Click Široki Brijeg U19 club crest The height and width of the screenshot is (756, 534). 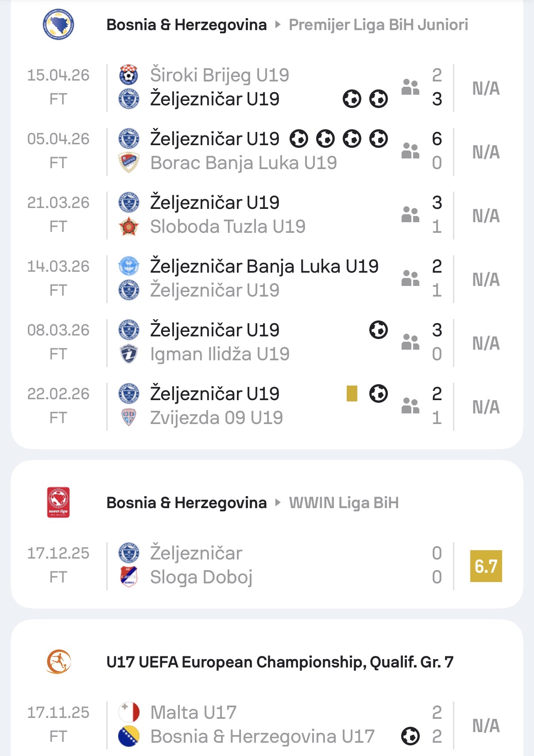point(129,75)
